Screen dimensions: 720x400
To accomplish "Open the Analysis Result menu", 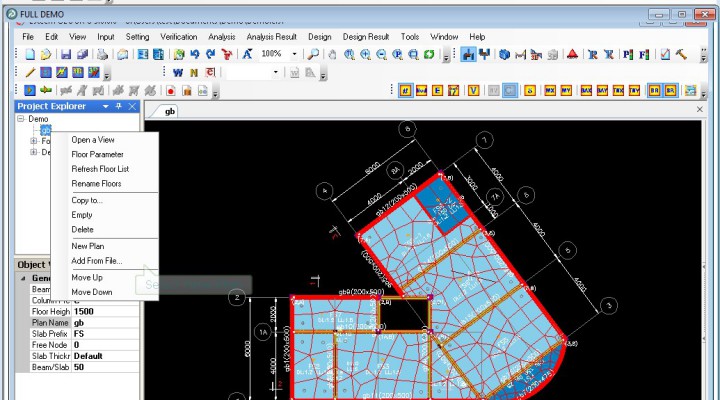I will click(271, 37).
